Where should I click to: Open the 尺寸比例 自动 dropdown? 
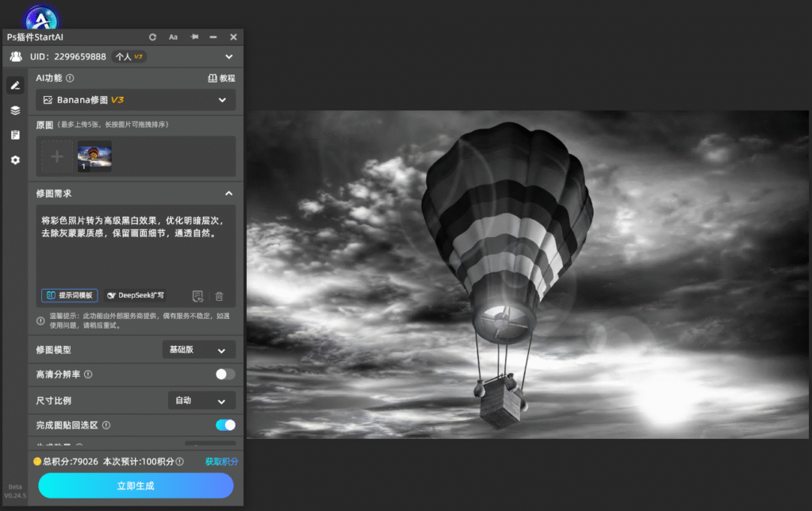point(201,401)
